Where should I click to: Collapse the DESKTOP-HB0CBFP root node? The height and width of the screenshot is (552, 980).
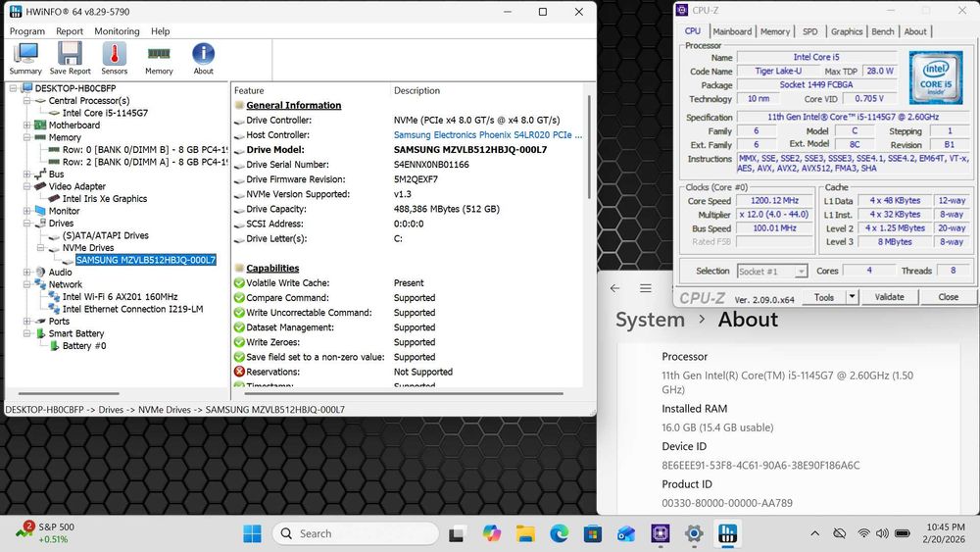pos(13,88)
